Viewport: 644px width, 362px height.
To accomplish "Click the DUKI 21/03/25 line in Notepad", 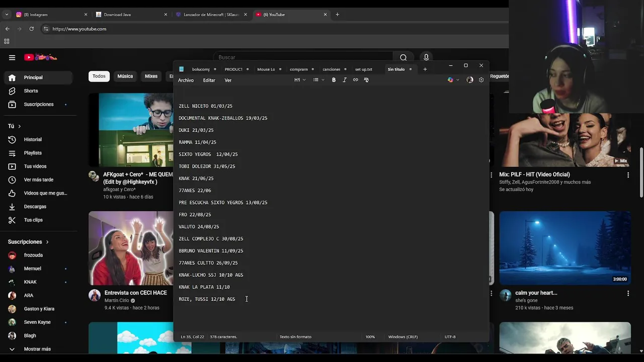I will point(196,130).
